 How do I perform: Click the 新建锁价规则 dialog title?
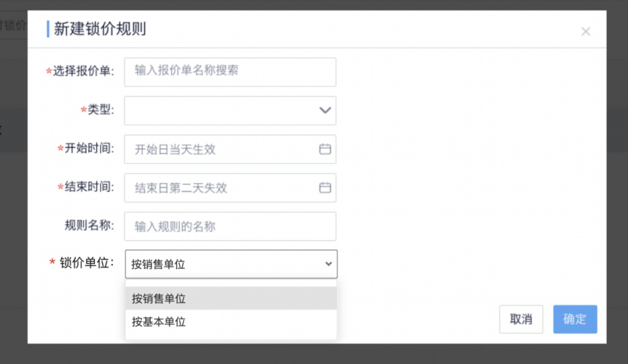coord(100,29)
